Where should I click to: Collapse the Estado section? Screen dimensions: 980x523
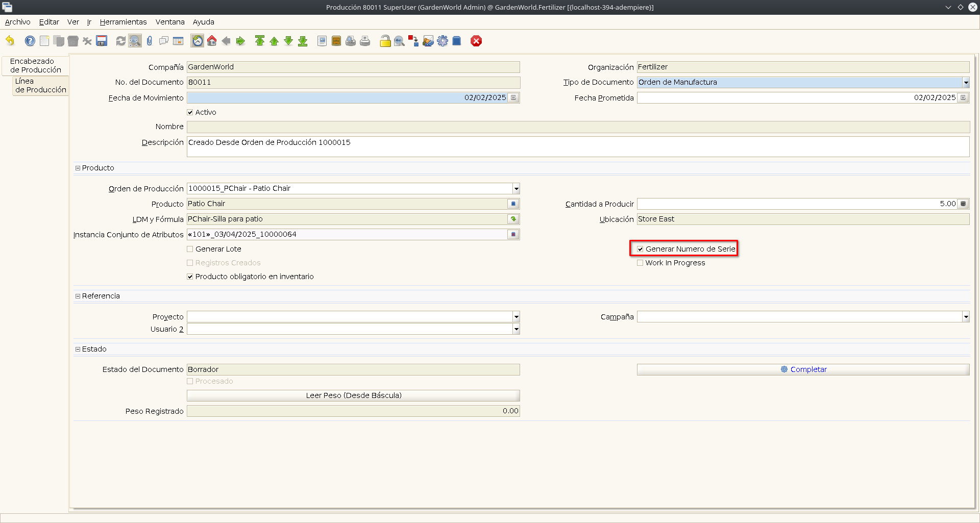[x=78, y=349]
